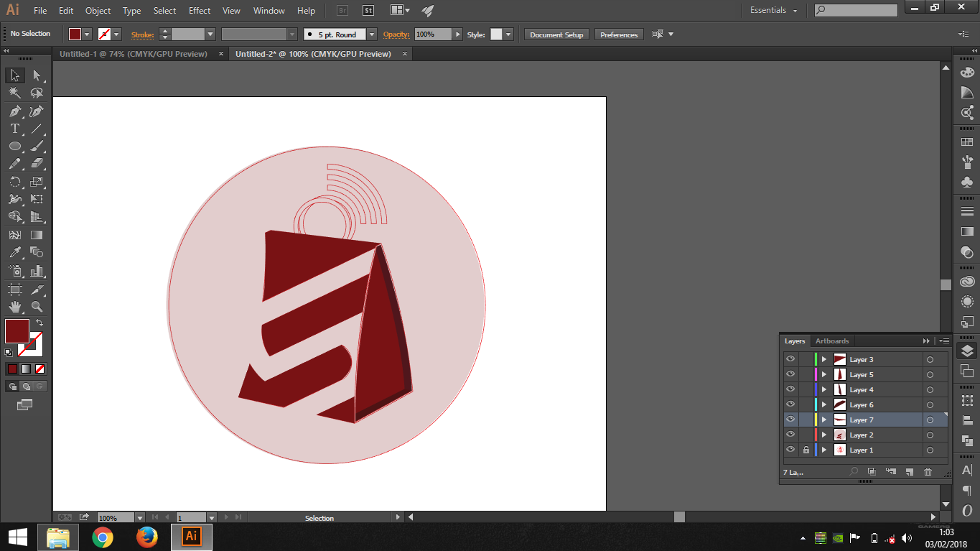Open the Window menu
This screenshot has width=980, height=551.
269,11
